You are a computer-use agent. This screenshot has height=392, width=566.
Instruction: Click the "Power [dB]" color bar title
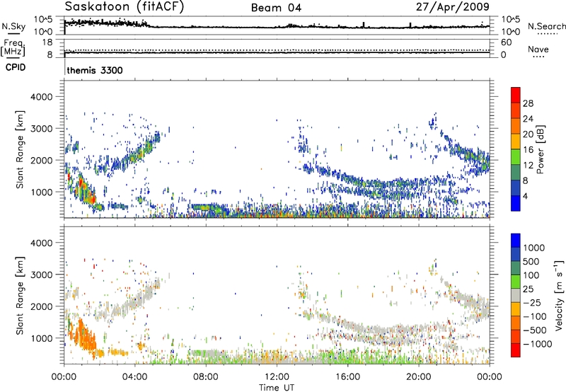pos(541,149)
